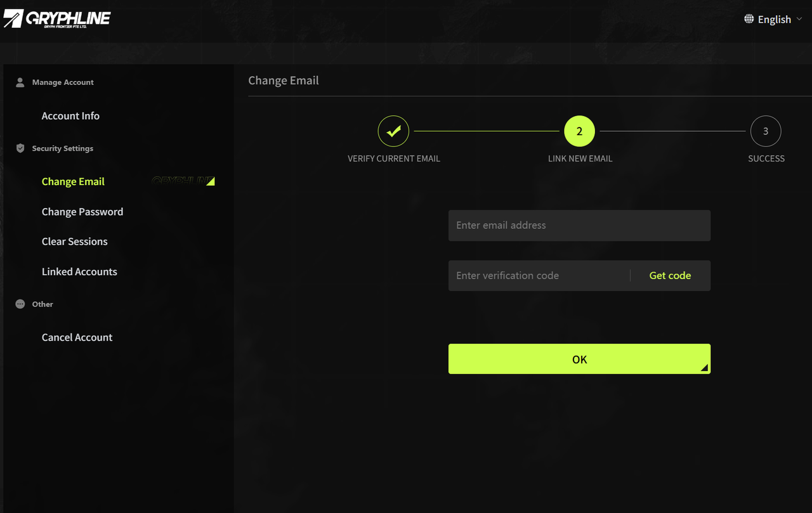812x513 pixels.
Task: Open Account Info page
Action: pos(70,116)
